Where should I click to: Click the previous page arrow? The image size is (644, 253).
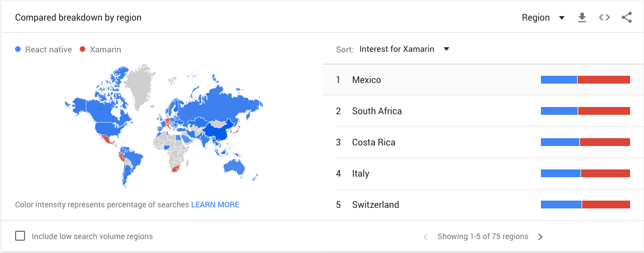coord(426,237)
